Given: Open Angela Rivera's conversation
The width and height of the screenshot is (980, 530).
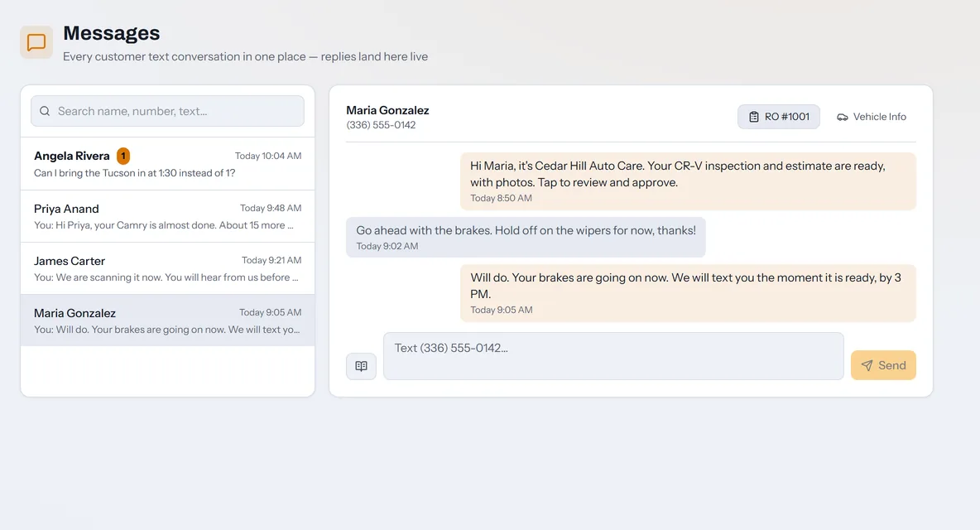Looking at the screenshot, I should [167, 164].
